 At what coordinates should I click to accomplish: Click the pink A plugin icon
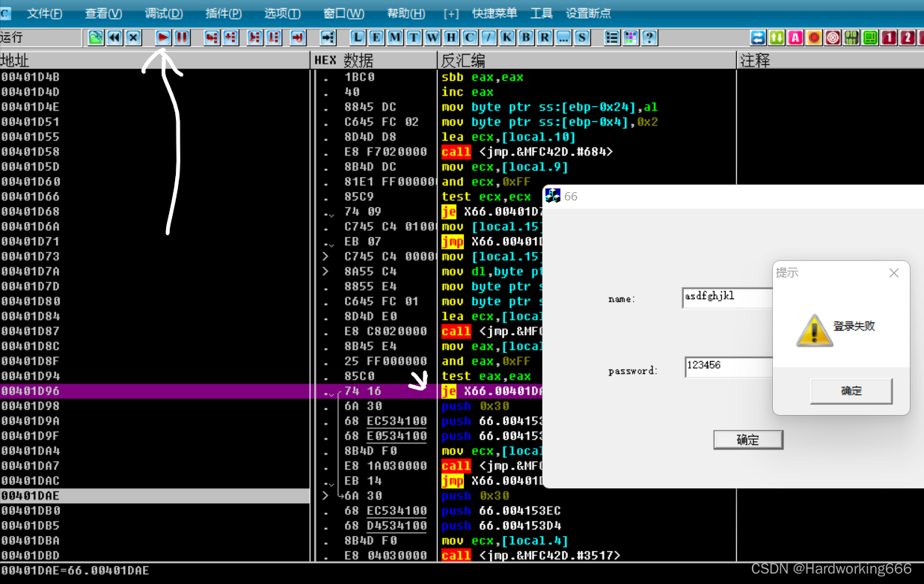click(795, 37)
